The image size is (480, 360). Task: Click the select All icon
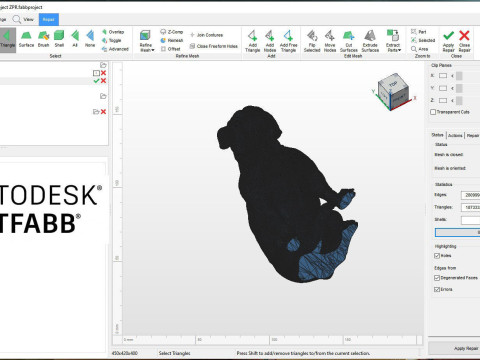pos(75,39)
